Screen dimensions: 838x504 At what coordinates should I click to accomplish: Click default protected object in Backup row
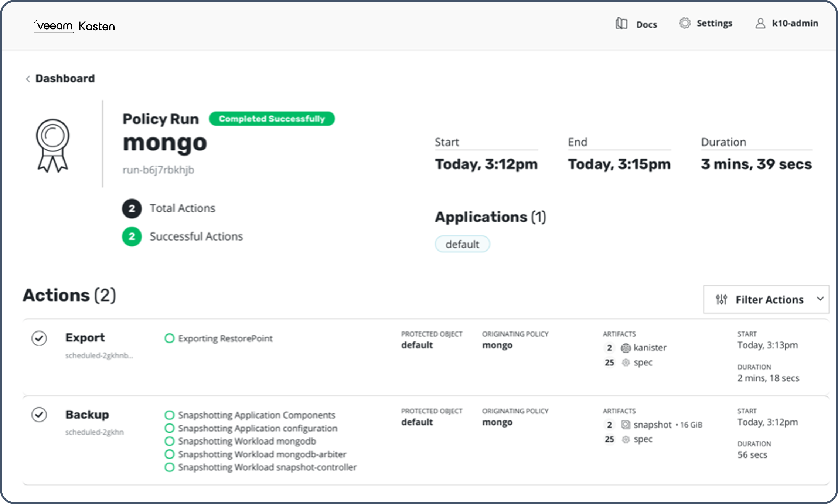coord(417,422)
